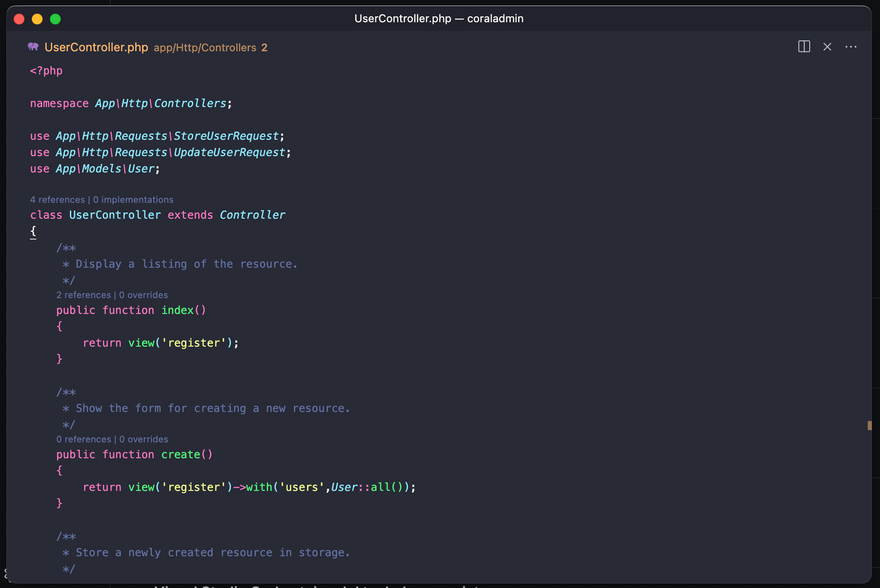Open the ellipsis more-options menu
The width and height of the screenshot is (880, 588).
(x=851, y=47)
